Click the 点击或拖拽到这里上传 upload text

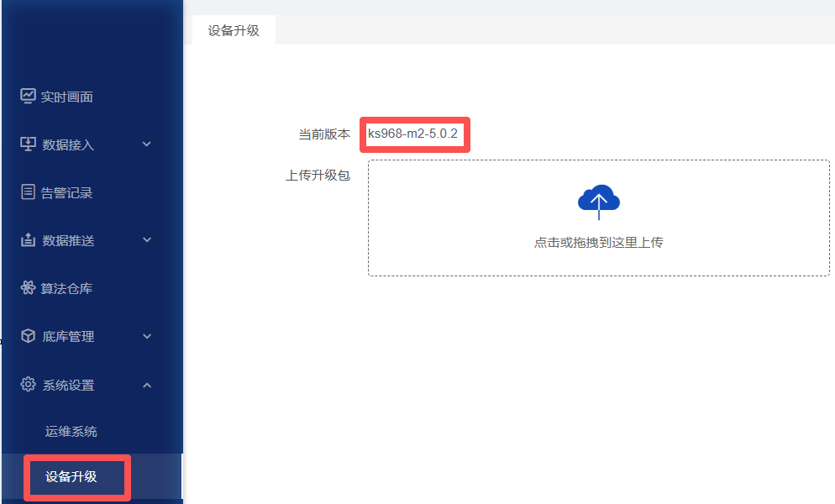pyautogui.click(x=598, y=243)
